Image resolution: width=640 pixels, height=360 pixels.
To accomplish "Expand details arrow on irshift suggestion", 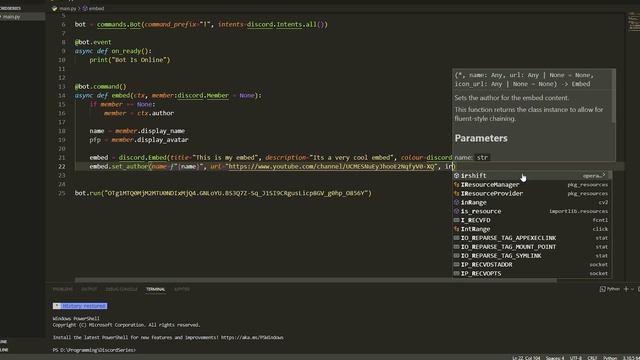I will [604, 175].
